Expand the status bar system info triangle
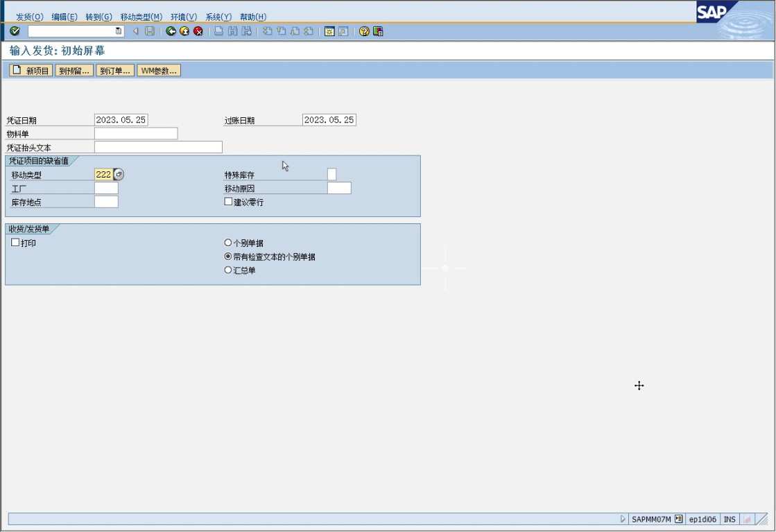The height and width of the screenshot is (532, 776). (x=623, y=519)
